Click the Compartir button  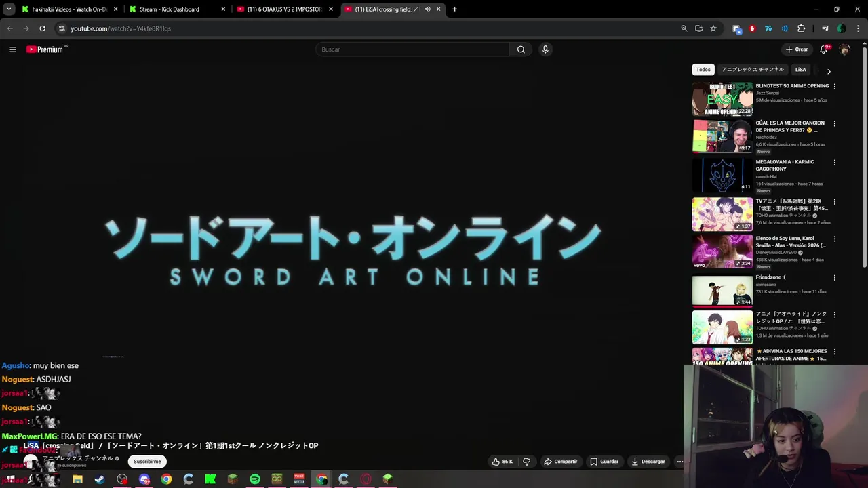(561, 462)
